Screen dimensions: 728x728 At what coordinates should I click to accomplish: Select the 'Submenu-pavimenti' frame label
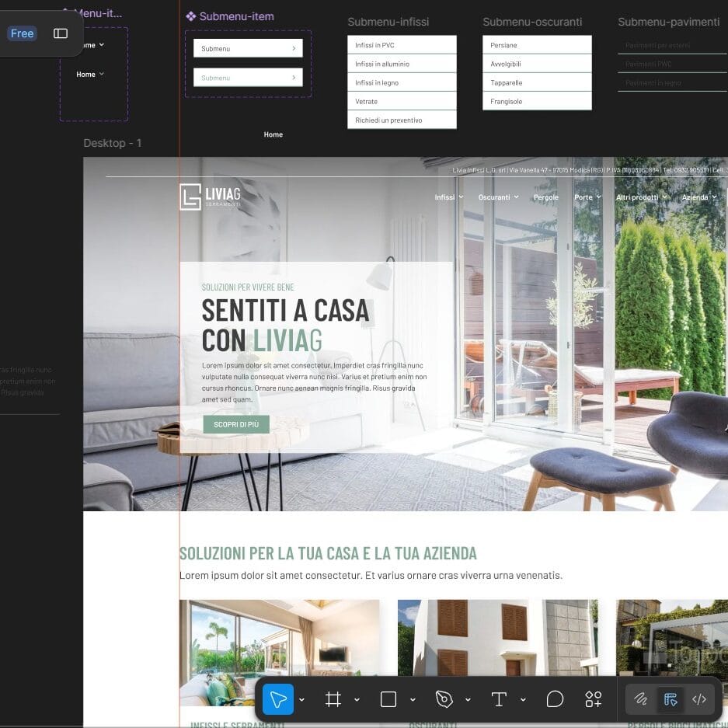[x=669, y=22]
